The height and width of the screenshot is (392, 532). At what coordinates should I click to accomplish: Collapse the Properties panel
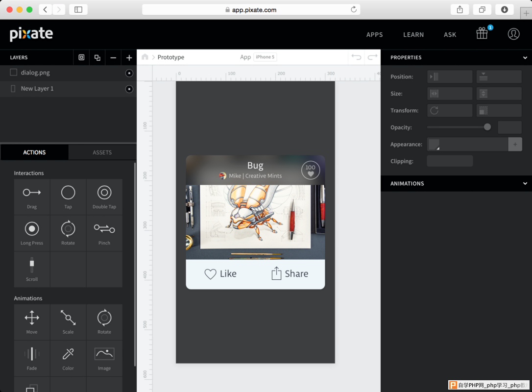click(x=525, y=58)
